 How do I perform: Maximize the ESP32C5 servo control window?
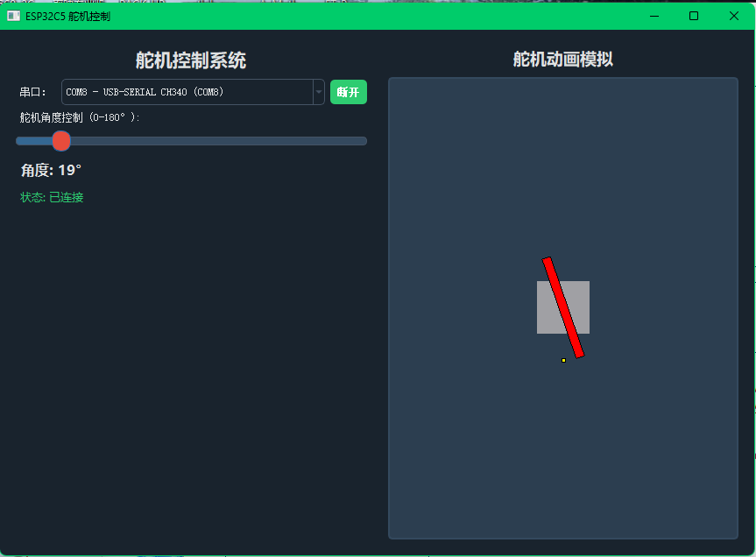pyautogui.click(x=694, y=16)
